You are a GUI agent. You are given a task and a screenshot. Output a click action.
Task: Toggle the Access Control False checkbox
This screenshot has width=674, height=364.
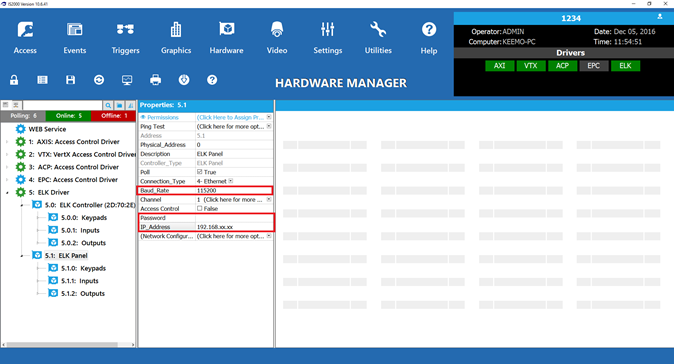pyautogui.click(x=199, y=208)
